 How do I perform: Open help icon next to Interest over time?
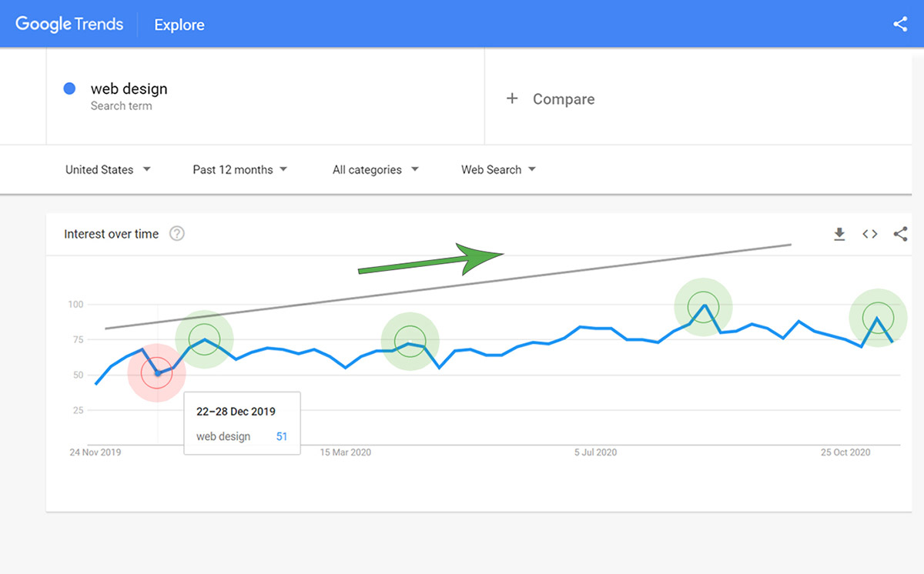[177, 234]
